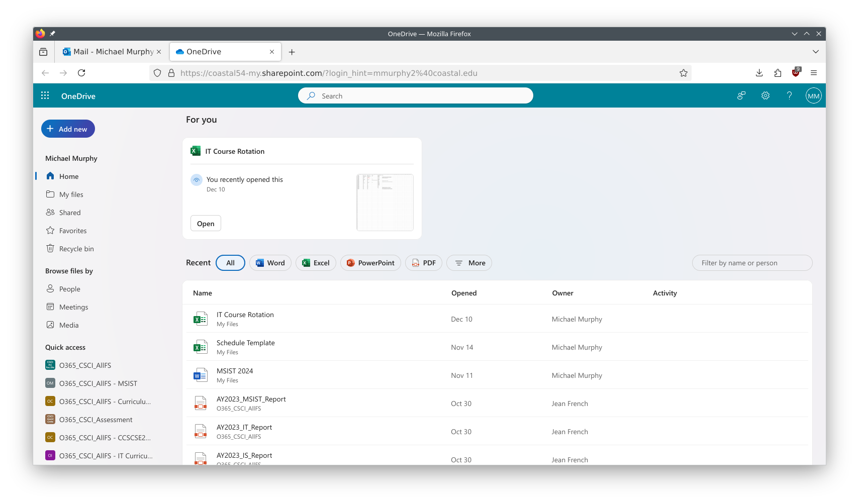The width and height of the screenshot is (859, 504).
Task: Expand the More file type filters
Action: pos(469,263)
